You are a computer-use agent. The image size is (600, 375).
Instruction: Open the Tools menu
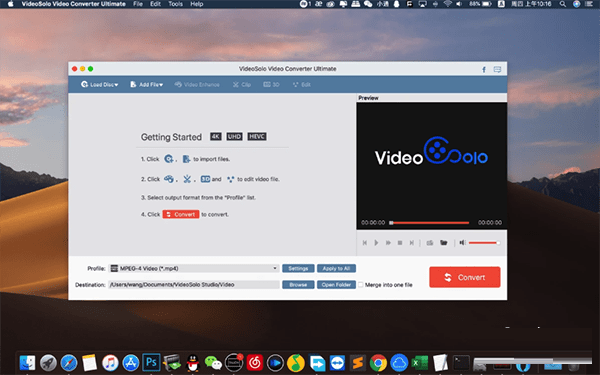click(175, 4)
